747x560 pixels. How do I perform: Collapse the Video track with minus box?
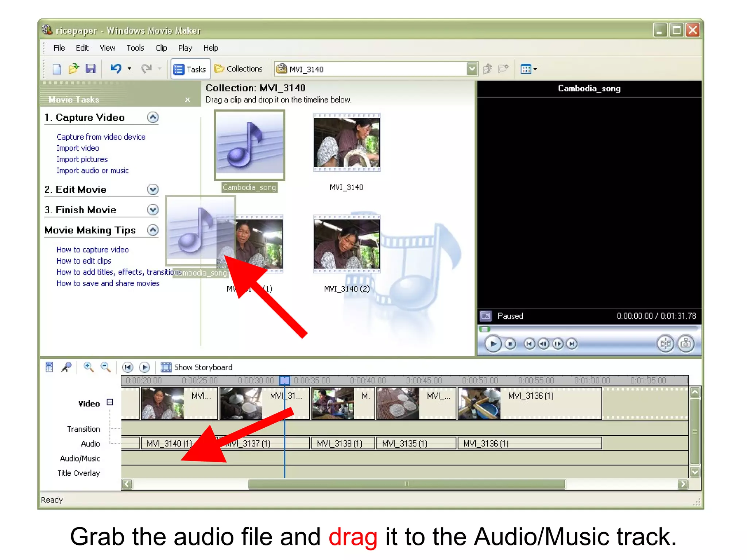[110, 402]
